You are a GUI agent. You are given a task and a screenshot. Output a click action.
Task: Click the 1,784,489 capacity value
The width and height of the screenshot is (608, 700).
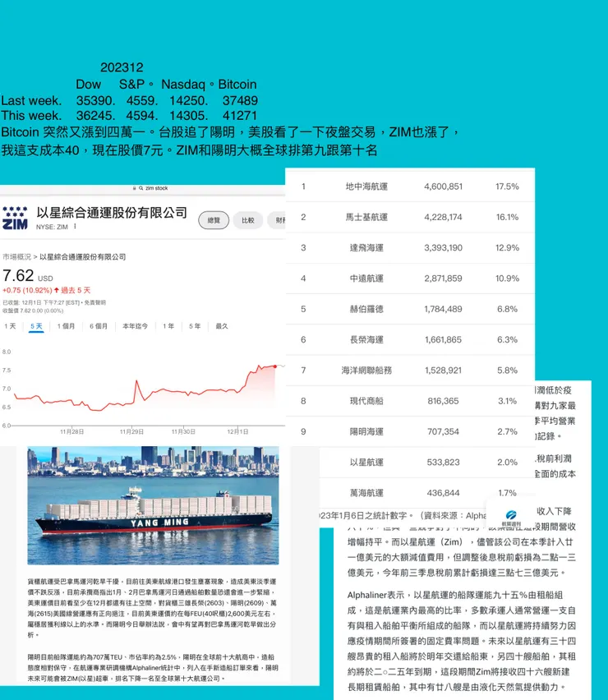coord(444,309)
